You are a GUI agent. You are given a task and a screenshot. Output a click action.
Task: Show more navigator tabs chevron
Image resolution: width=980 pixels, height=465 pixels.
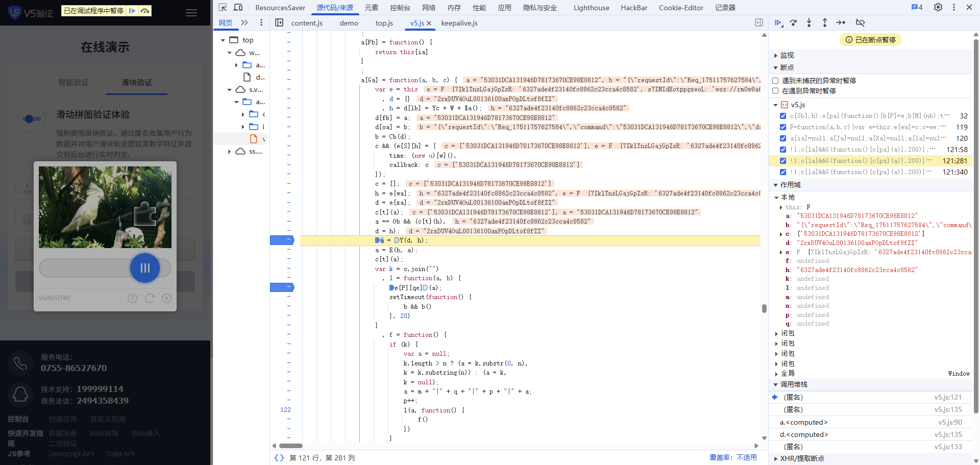pos(244,22)
